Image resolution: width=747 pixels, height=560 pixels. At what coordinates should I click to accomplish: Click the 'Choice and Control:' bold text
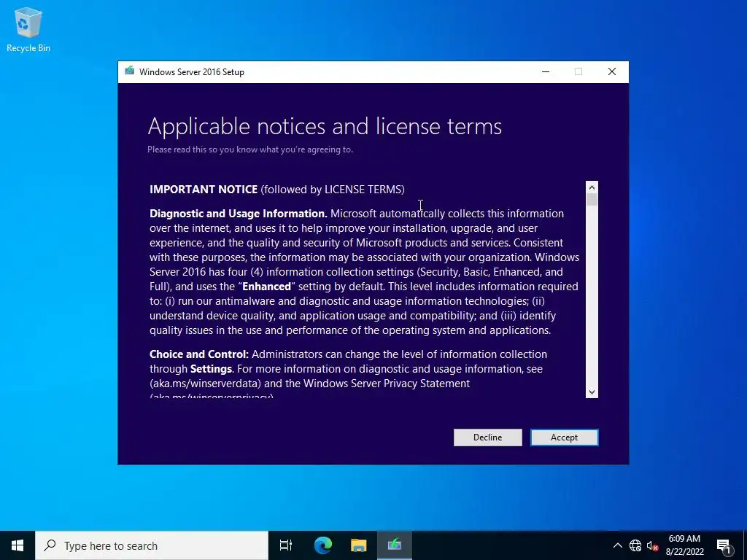pos(199,354)
